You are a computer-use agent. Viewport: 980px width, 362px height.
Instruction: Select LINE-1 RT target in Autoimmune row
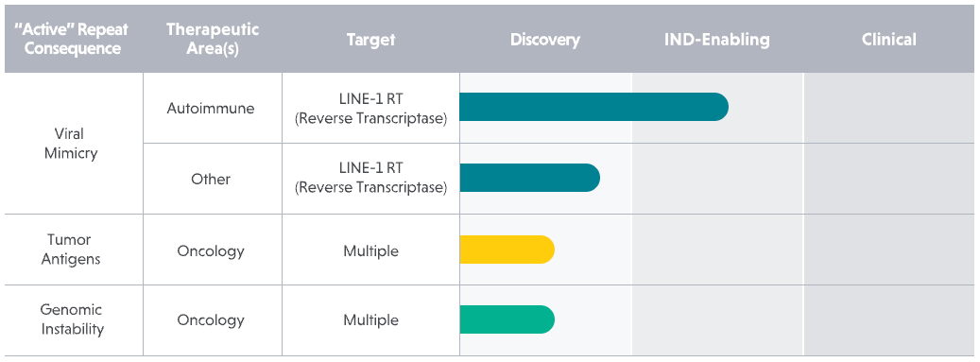[x=370, y=108]
